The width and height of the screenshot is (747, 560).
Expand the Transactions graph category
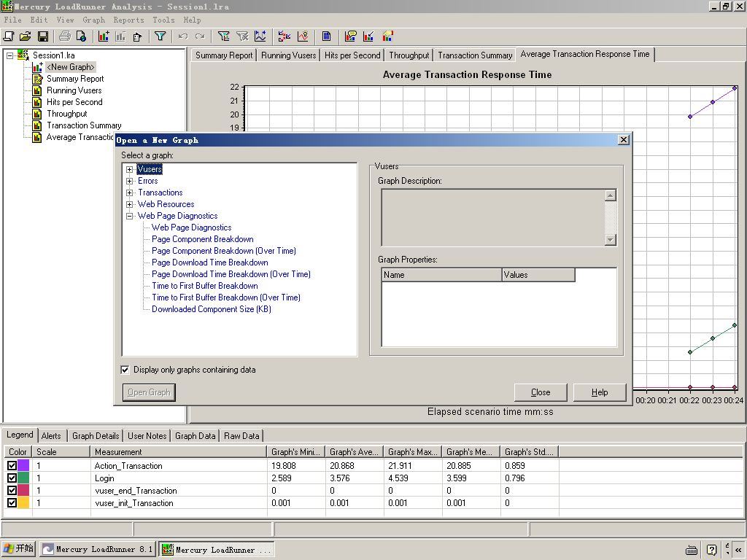click(130, 192)
